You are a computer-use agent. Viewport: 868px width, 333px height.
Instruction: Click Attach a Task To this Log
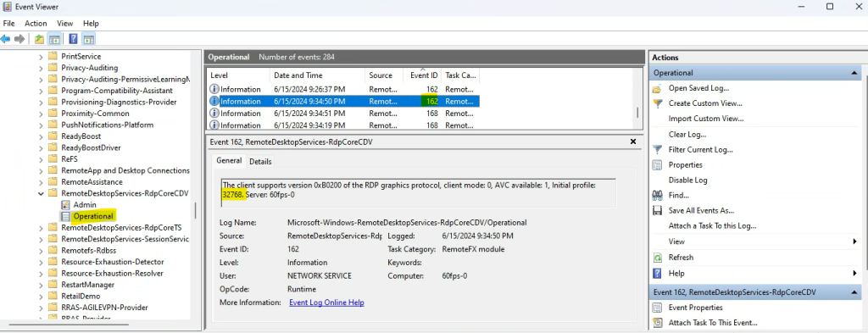(712, 225)
